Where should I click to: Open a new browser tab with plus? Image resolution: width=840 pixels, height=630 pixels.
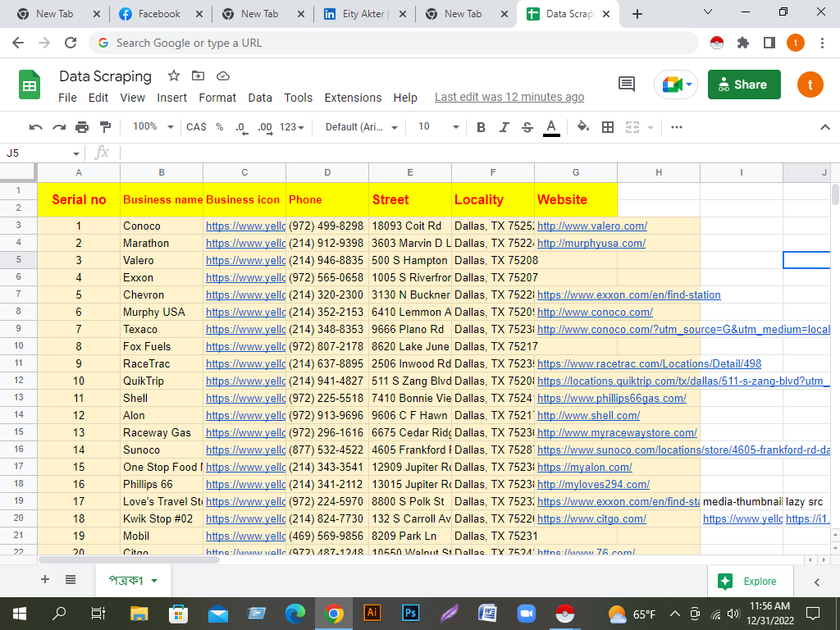coord(637,14)
